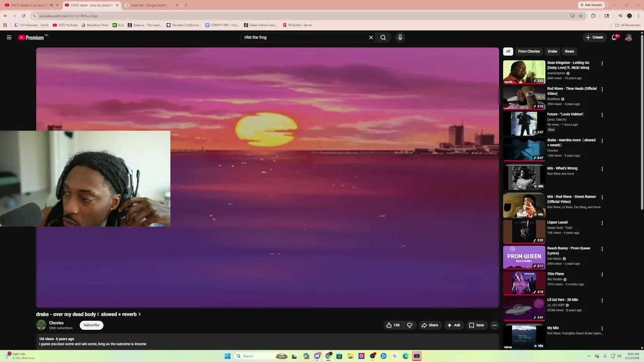This screenshot has width=644, height=362.
Task: Open the YouTube notifications bell
Action: [x=614, y=37]
